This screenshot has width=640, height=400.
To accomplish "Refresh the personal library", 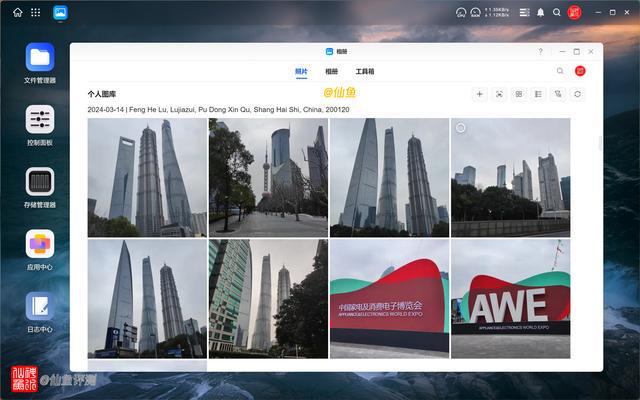I will coord(578,94).
